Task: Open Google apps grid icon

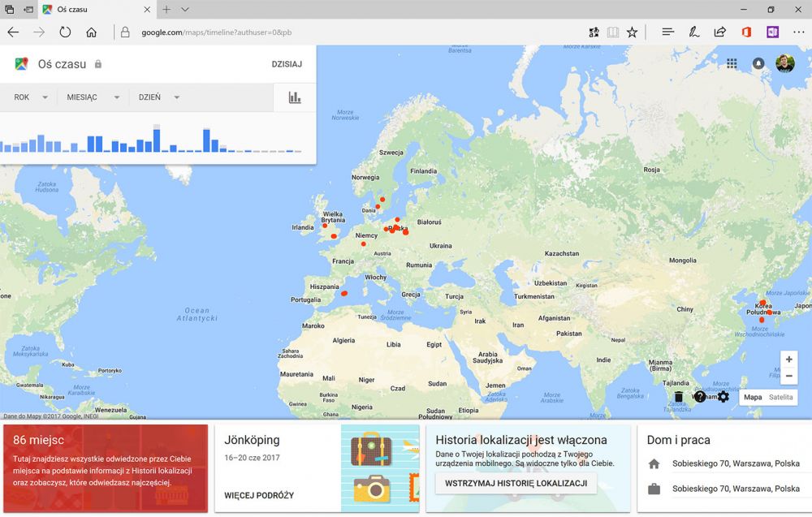Action: coord(732,63)
